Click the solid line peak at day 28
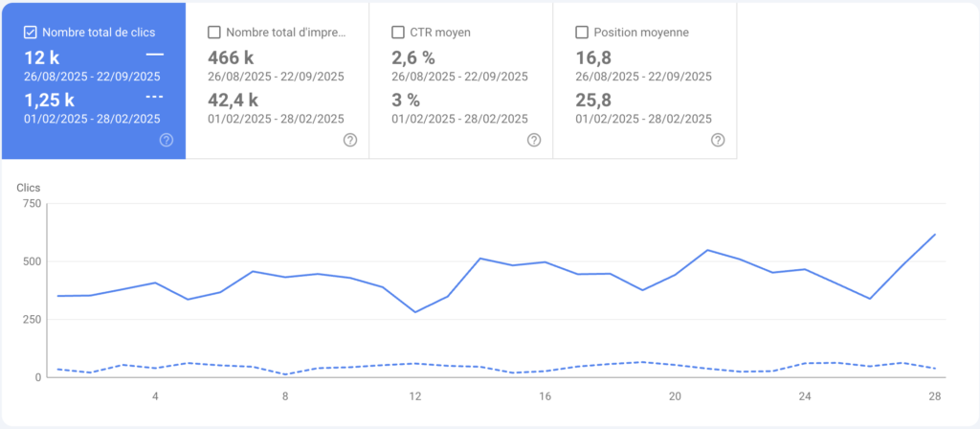This screenshot has width=980, height=429. pyautogui.click(x=935, y=235)
